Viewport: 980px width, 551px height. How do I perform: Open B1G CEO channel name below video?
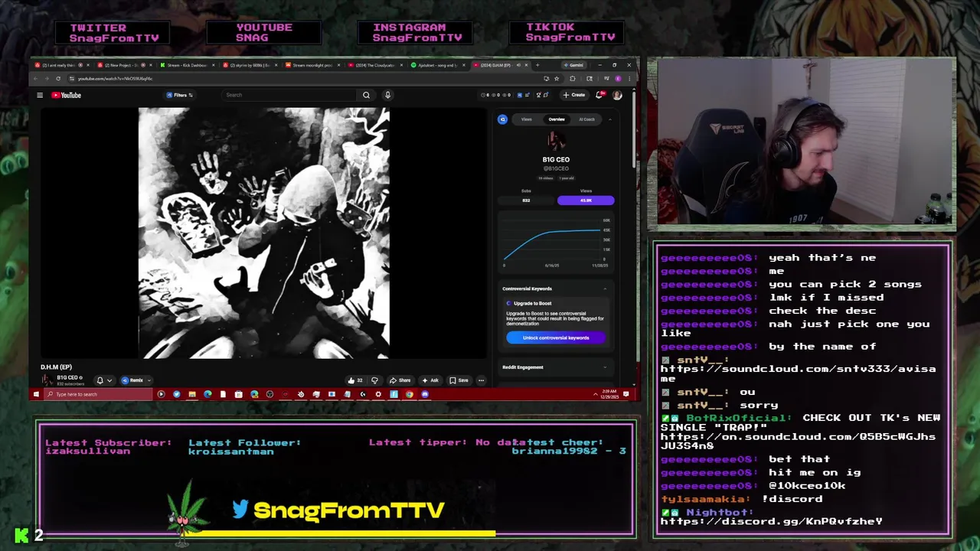68,377
